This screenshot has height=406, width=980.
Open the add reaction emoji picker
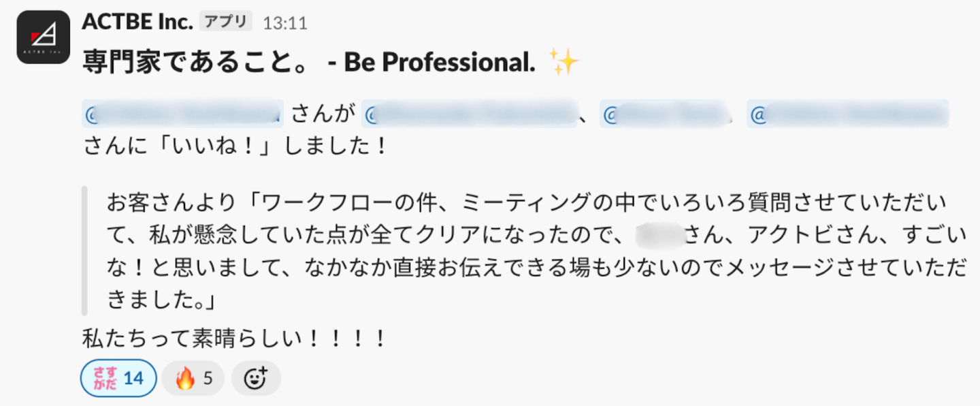click(x=256, y=378)
